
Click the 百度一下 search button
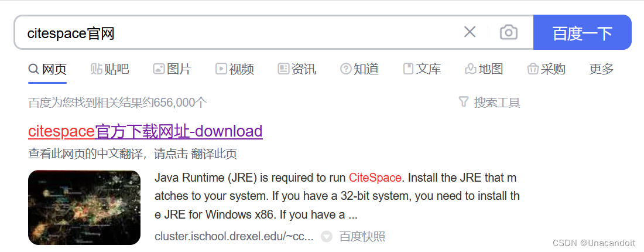pos(582,32)
